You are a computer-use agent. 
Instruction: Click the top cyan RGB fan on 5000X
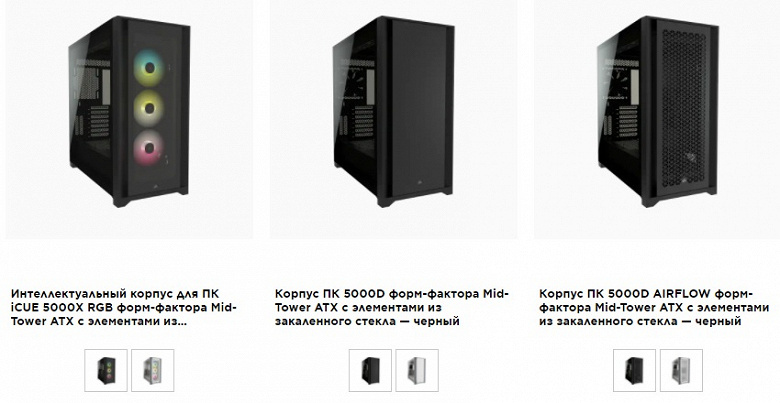[x=149, y=69]
